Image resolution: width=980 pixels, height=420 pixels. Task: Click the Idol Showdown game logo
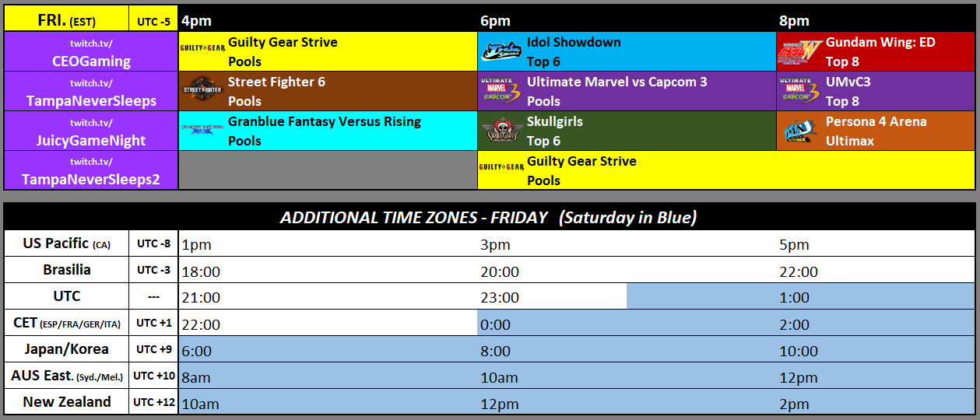tap(501, 51)
